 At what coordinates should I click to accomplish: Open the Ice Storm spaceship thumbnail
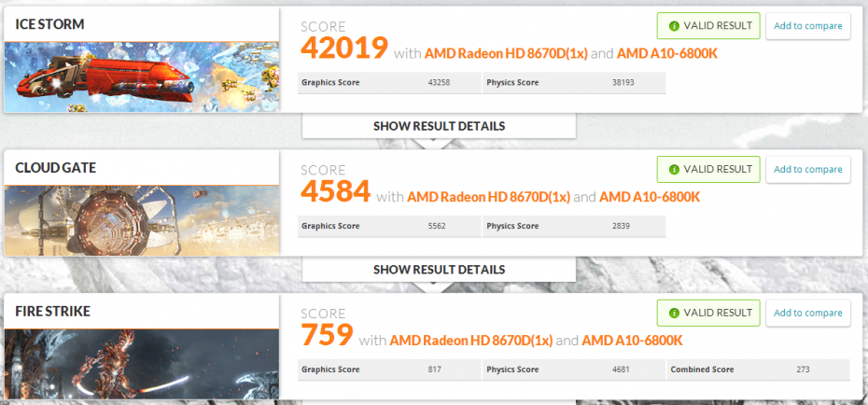click(142, 77)
